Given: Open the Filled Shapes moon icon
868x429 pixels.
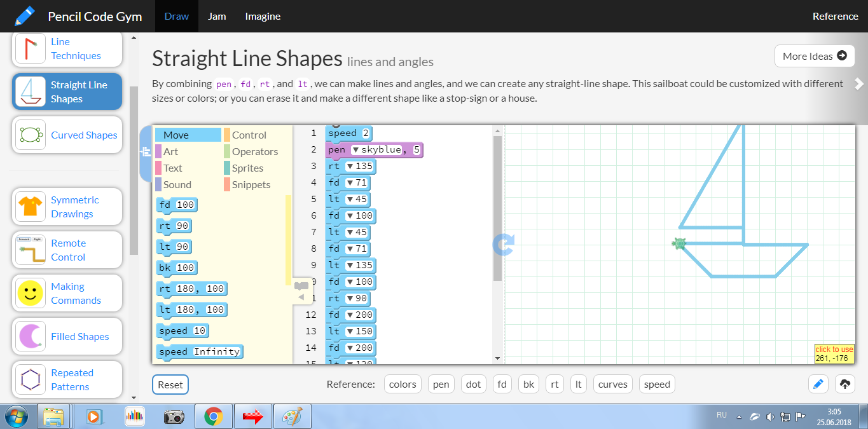Looking at the screenshot, I should point(30,336).
